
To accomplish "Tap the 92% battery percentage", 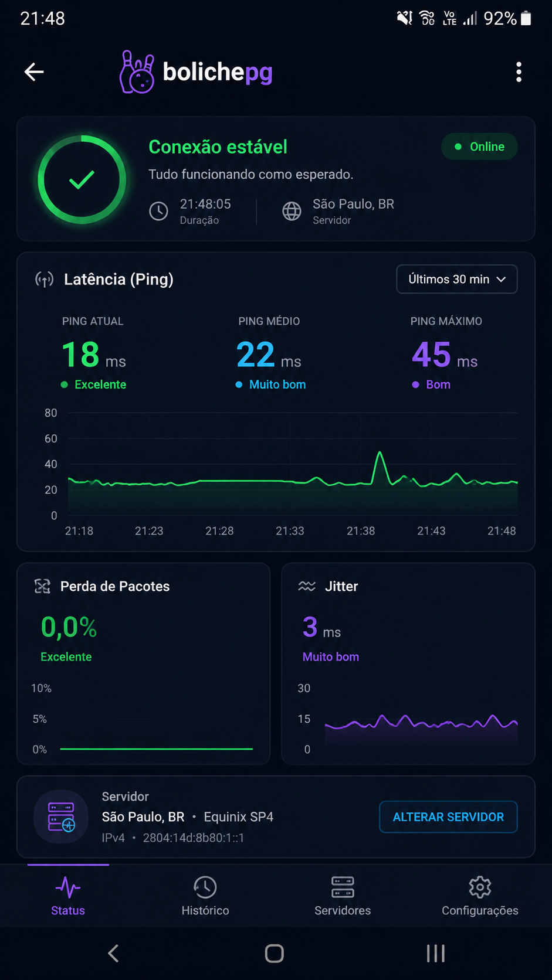I will (x=500, y=19).
